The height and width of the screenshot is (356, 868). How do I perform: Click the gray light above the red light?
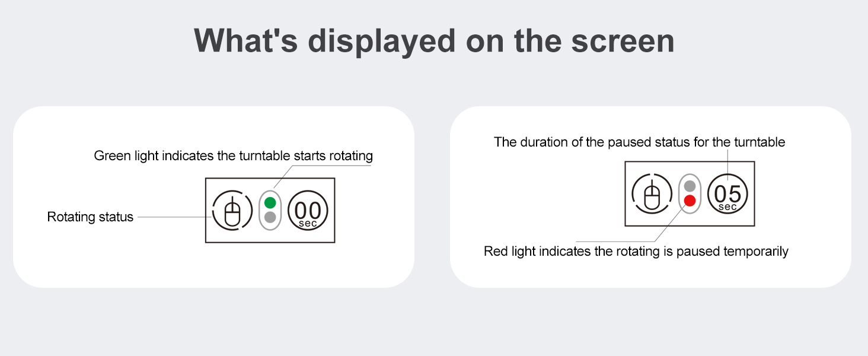coord(690,186)
